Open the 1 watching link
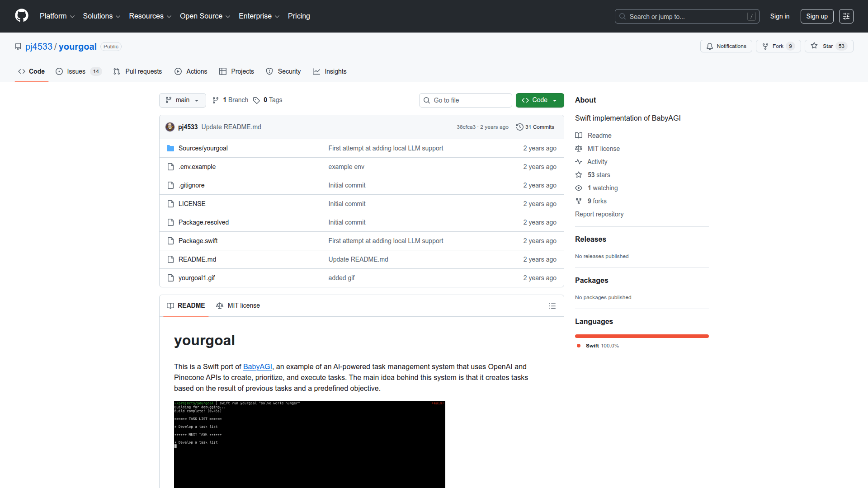Viewport: 868px width, 488px height. tap(602, 188)
